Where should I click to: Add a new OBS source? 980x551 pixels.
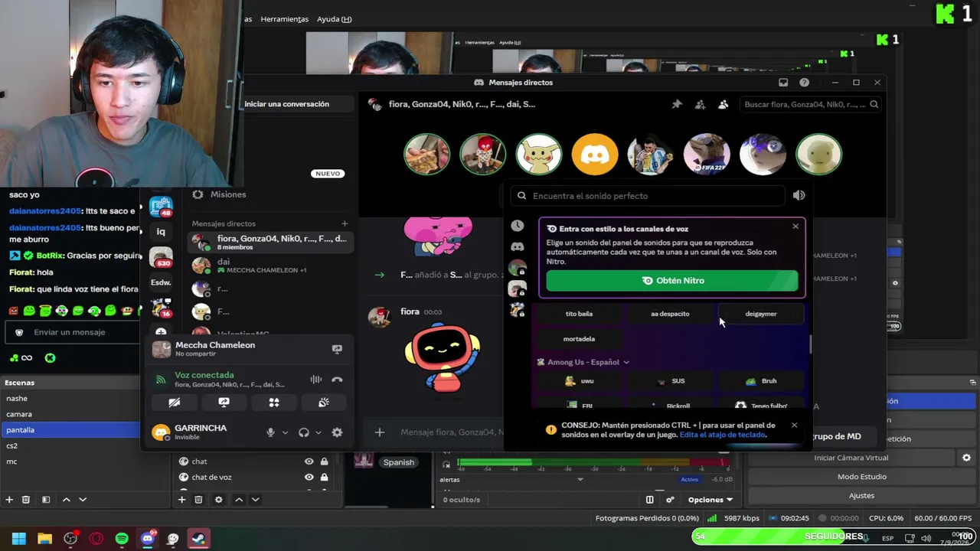coord(181,500)
